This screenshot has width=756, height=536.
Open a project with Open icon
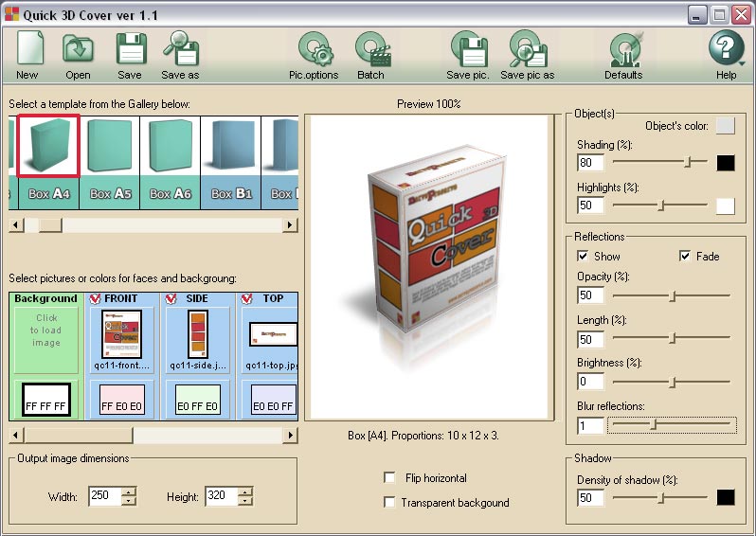78,48
